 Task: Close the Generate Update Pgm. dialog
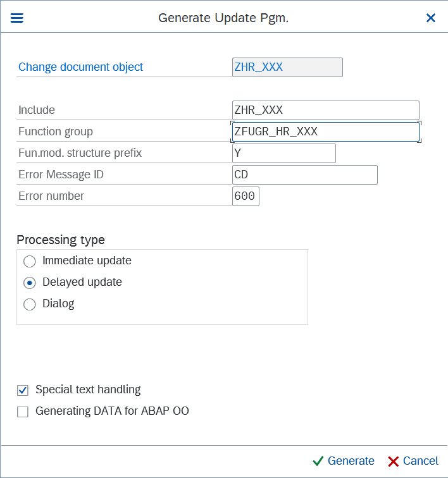tap(431, 18)
